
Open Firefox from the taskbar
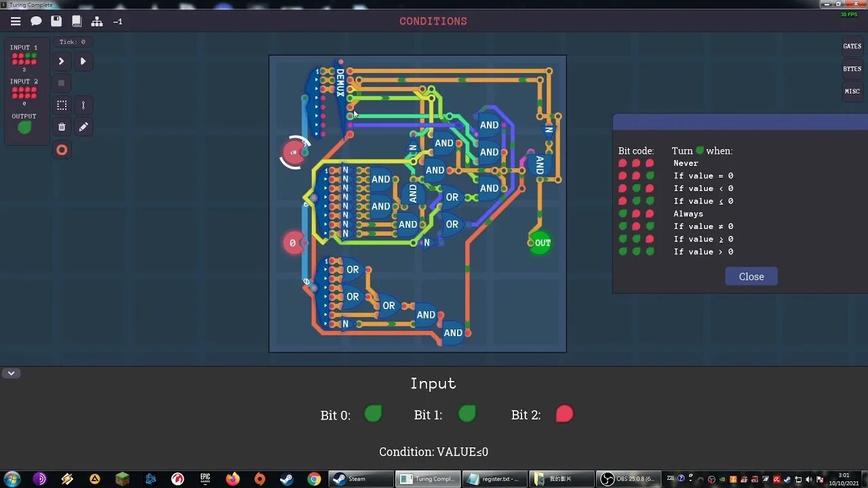pos(233,479)
